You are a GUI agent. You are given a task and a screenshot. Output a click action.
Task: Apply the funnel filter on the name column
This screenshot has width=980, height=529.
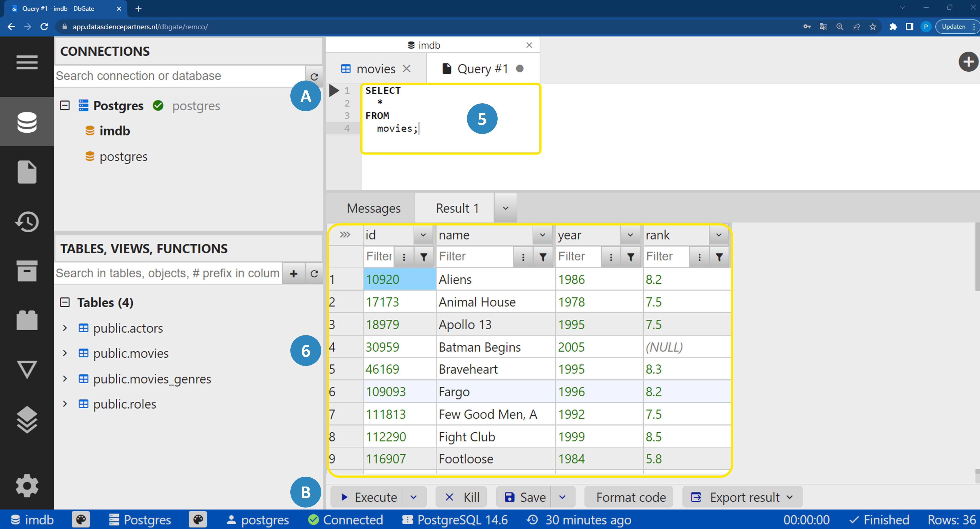coord(543,257)
